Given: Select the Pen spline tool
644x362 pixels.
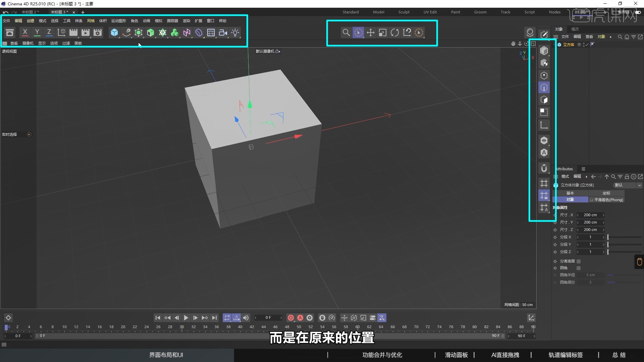Looking at the screenshot, I should (126, 33).
